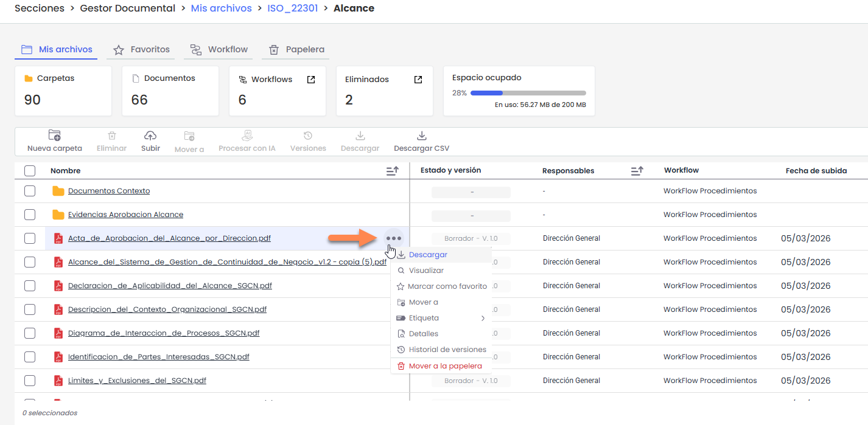Open Declaracion_de_Aplicabilidad_del_Alcance_SGCN.pdf file link
Image resolution: width=868 pixels, height=425 pixels.
coord(170,286)
